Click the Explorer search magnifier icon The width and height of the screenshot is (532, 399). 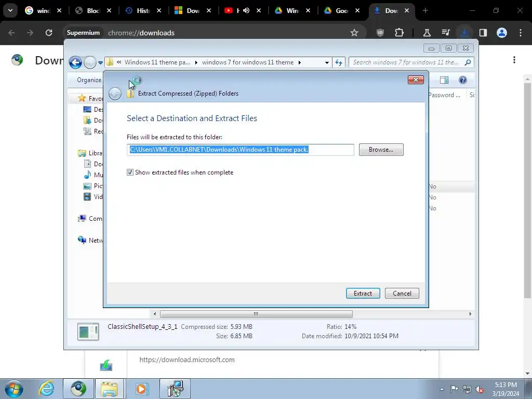click(468, 62)
